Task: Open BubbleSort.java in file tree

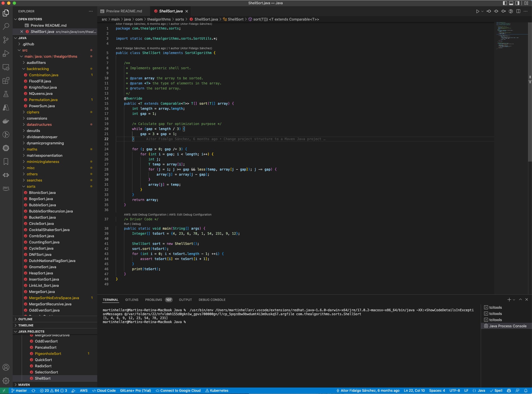Action: click(x=42, y=205)
